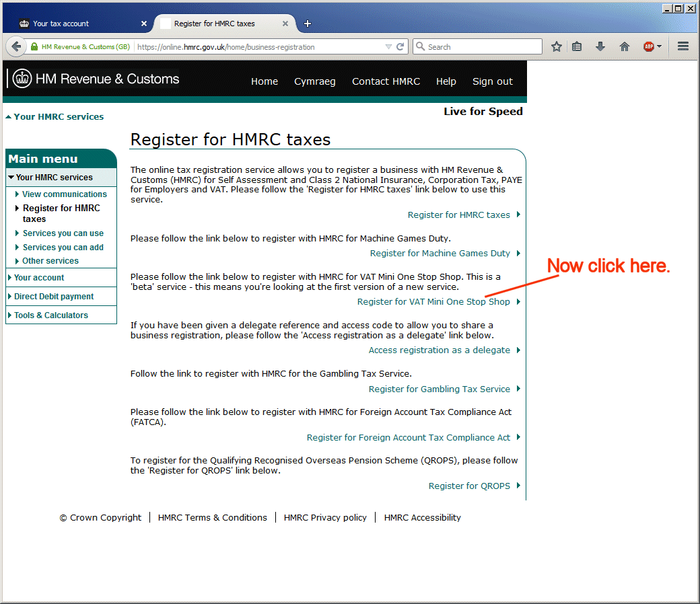Open 'Other services' sidebar item

50,260
